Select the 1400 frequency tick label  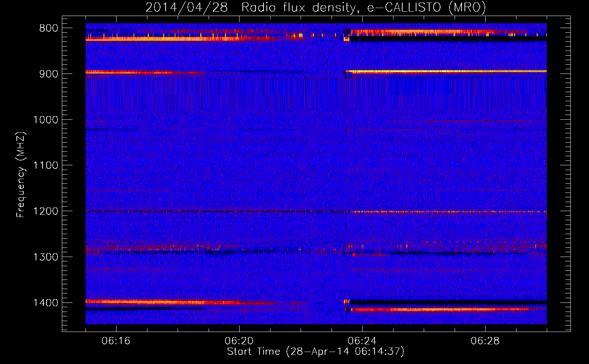pos(46,303)
